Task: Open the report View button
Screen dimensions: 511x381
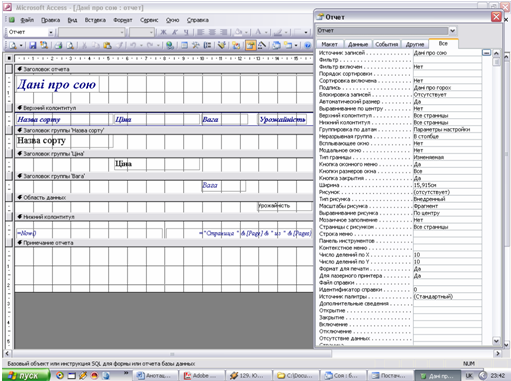Action: point(12,45)
